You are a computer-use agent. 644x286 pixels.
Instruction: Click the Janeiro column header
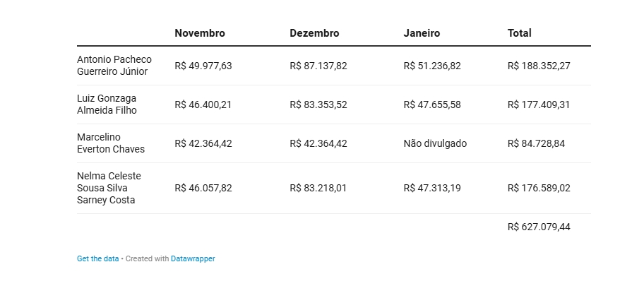tap(422, 33)
